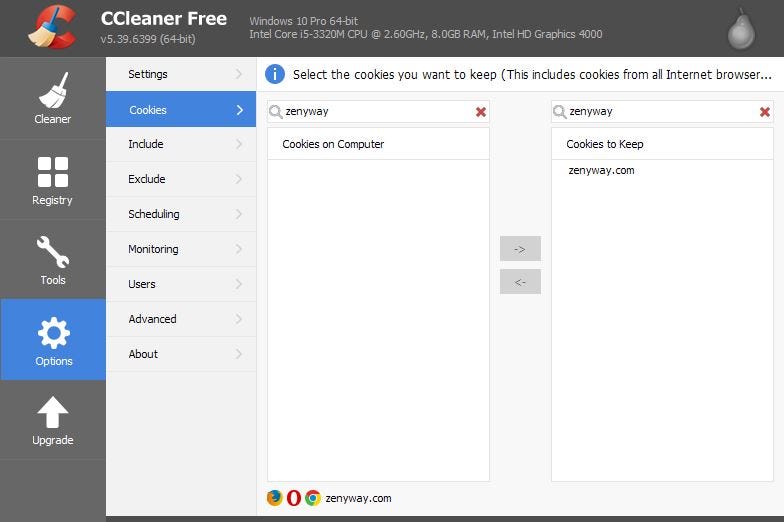Click the v5.39.6399 version text
This screenshot has height=522, width=784.
pyautogui.click(x=148, y=39)
